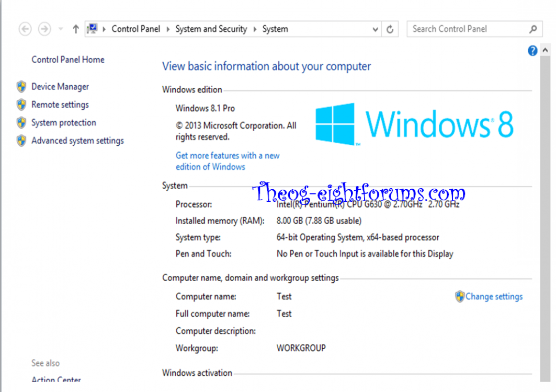Expand the chevron after Control Panel breadcrumb
Screen dimensions: 556x392
tap(168, 29)
